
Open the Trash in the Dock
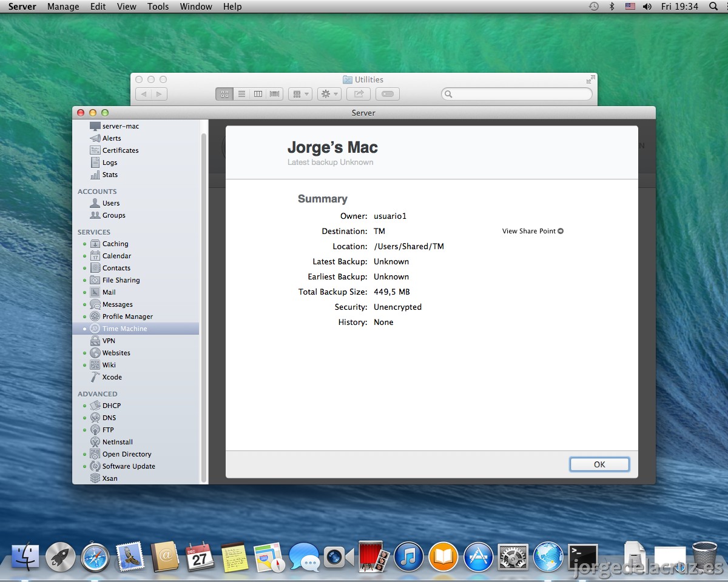tap(704, 556)
